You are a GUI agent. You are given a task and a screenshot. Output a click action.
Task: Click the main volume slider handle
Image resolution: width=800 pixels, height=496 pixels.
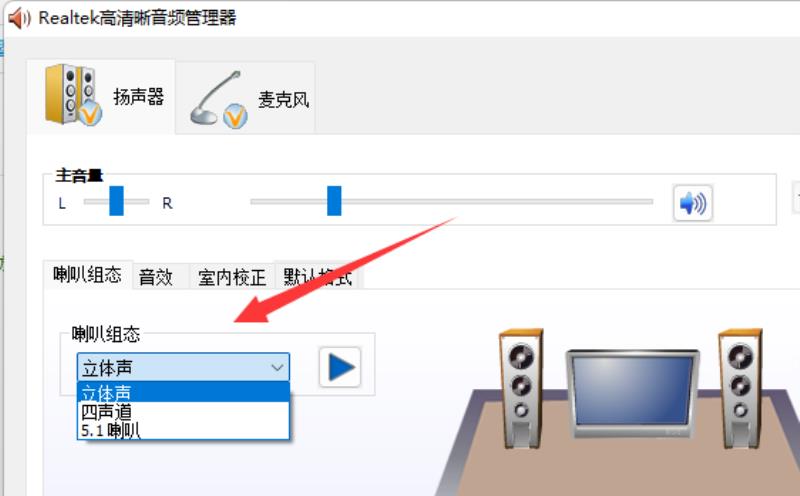[x=334, y=201]
